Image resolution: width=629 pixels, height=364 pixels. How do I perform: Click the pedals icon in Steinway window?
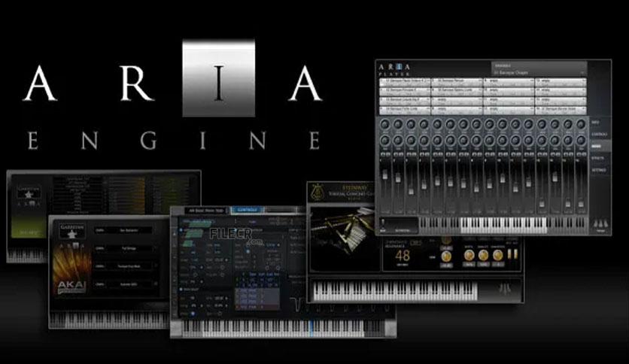505,290
